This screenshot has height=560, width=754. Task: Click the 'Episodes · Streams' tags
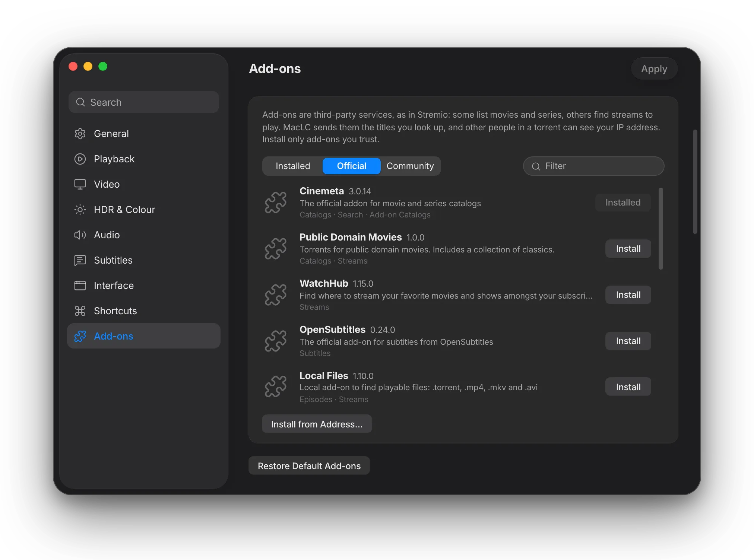coord(334,400)
